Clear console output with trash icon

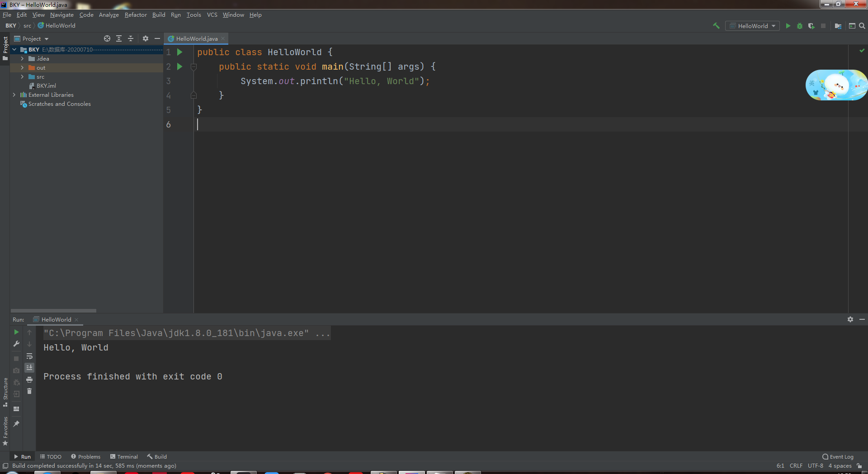tap(29, 391)
